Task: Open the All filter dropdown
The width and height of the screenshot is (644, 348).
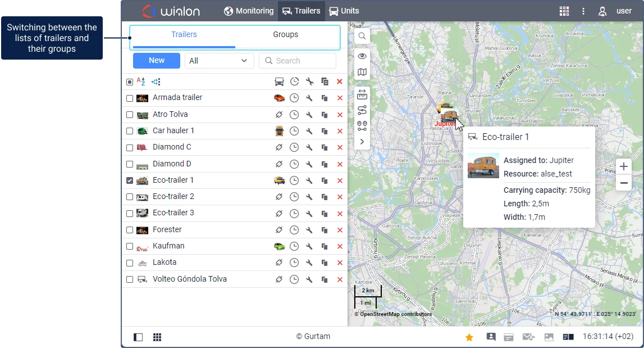Action: pyautogui.click(x=220, y=61)
